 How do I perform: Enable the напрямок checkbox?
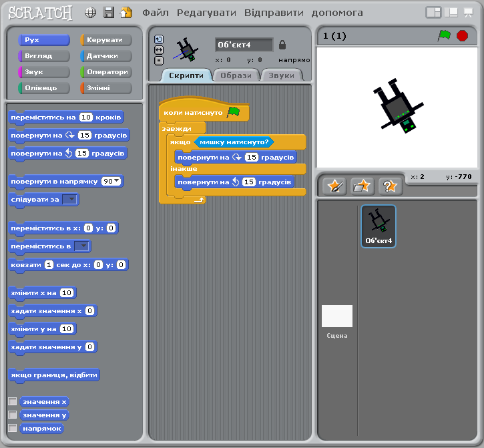click(12, 428)
